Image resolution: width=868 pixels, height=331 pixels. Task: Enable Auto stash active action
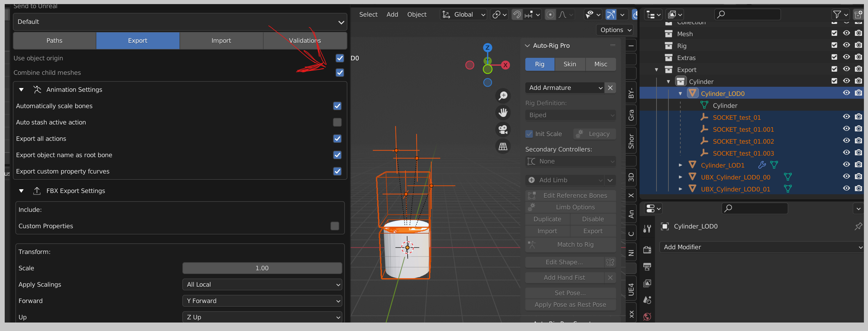click(337, 122)
